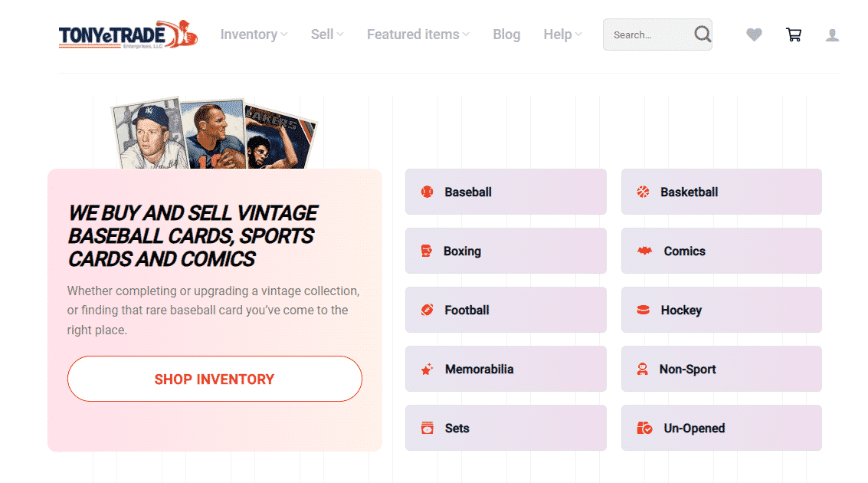This screenshot has width=868, height=483.
Task: Click the boxing glove icon beside Boxing
Action: click(427, 251)
